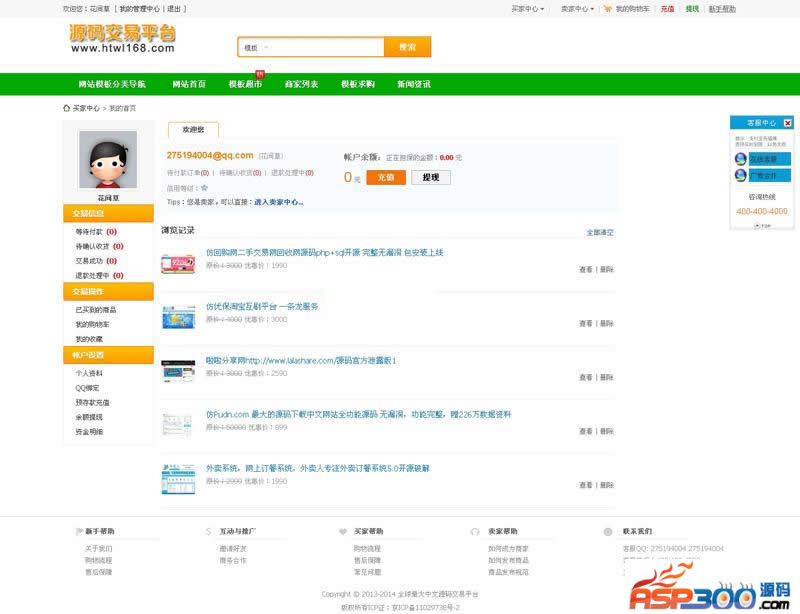Expand the 买家中心 dropdown in top bar
Screen dimensions: 800x614
pos(528,9)
